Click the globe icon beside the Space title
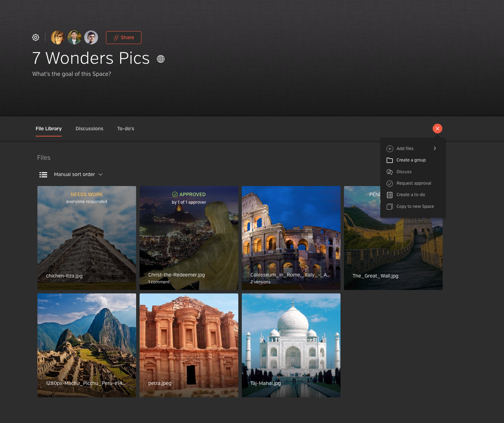This screenshot has width=504, height=423. click(x=161, y=59)
